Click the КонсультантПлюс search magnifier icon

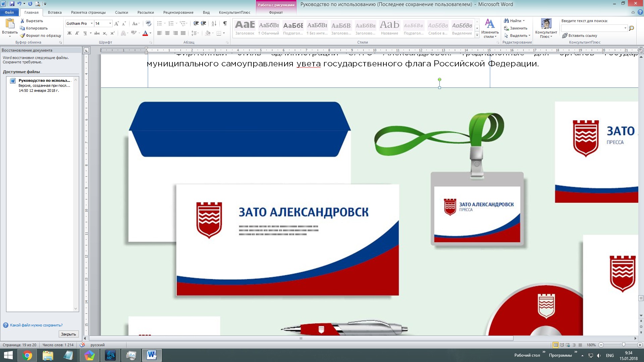pyautogui.click(x=631, y=28)
